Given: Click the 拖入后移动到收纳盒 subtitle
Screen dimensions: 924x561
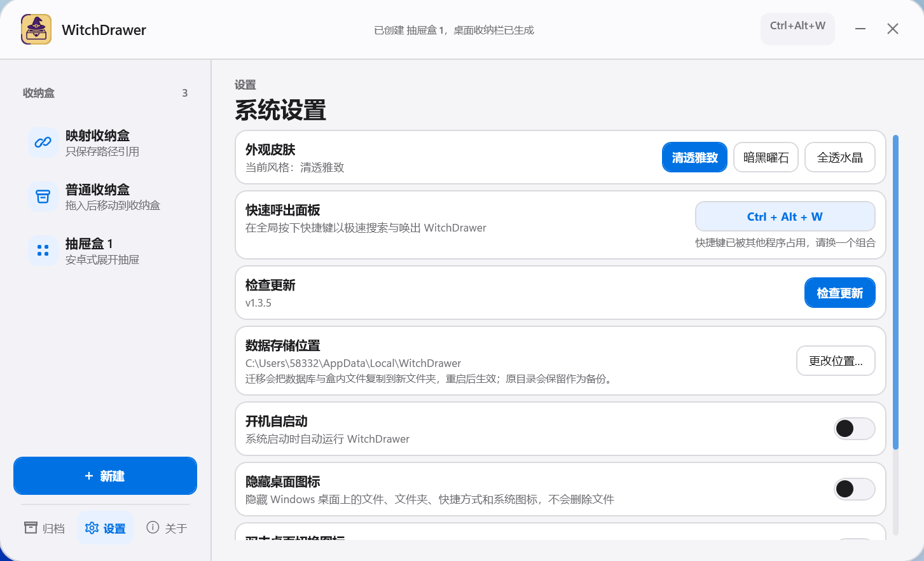Looking at the screenshot, I should pyautogui.click(x=113, y=205).
